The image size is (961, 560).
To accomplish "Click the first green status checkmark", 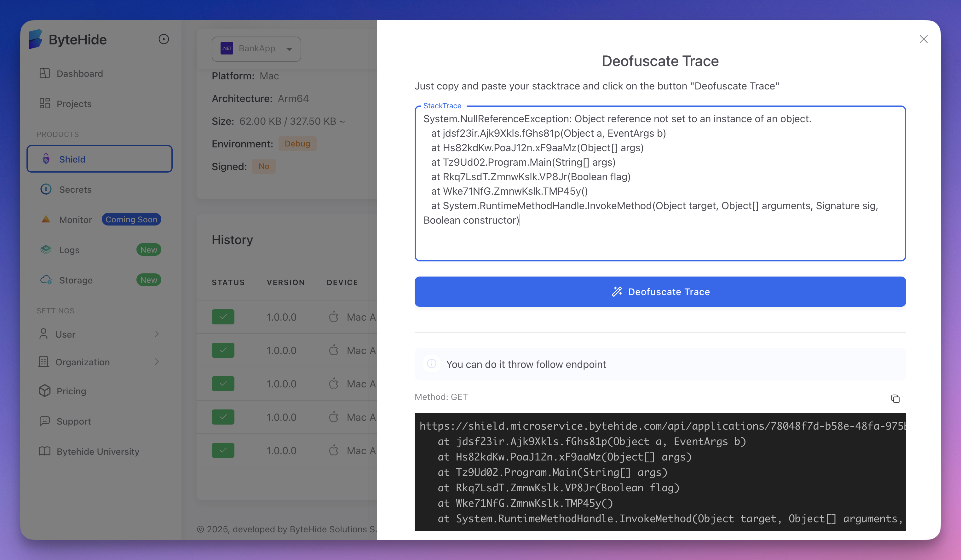I will pyautogui.click(x=223, y=317).
